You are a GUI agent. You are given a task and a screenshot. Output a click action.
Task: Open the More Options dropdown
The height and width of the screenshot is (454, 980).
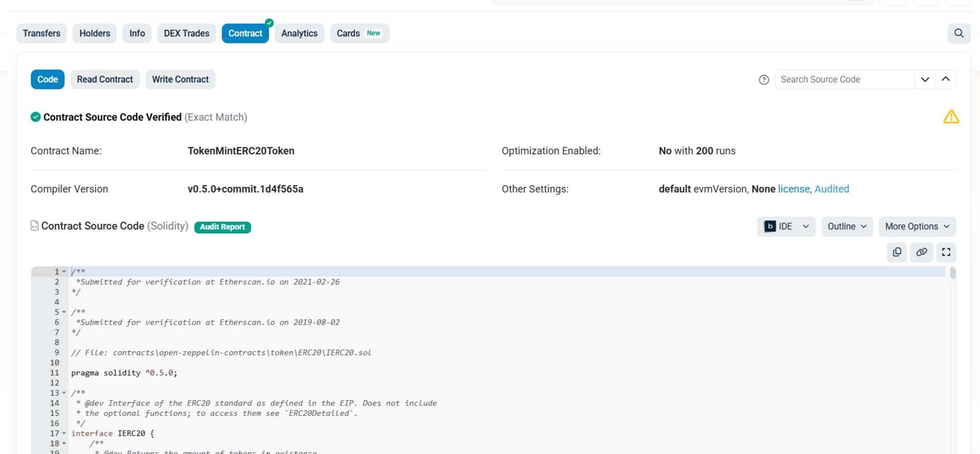coord(917,226)
